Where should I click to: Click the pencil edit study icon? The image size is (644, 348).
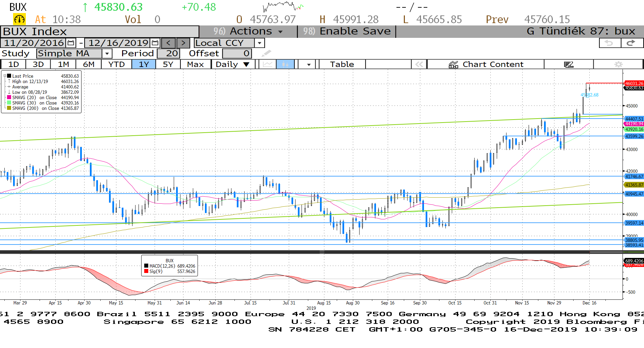click(x=266, y=53)
